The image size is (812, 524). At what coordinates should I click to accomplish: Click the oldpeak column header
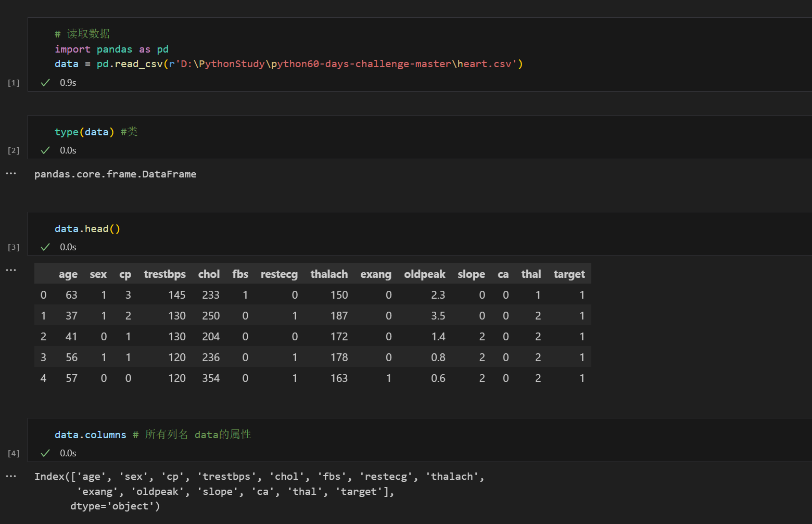[x=425, y=274]
